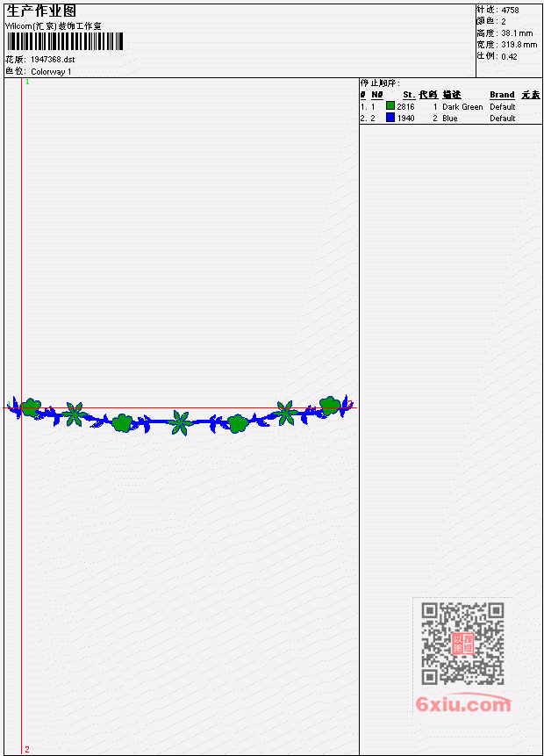Click the red '2' marker at line bottom
Image resolution: width=544 pixels, height=756 pixels.
point(27,749)
